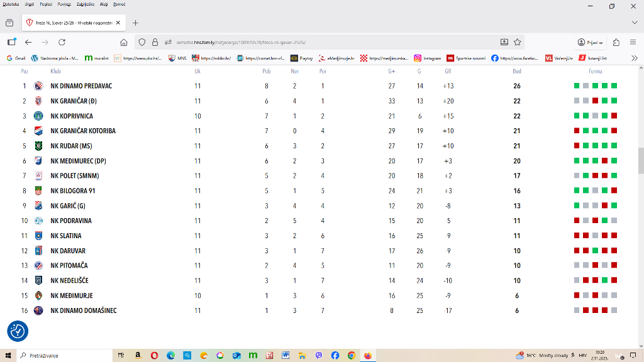Bookmark this page with the star icon
The height and width of the screenshot is (362, 644).
coord(517,42)
